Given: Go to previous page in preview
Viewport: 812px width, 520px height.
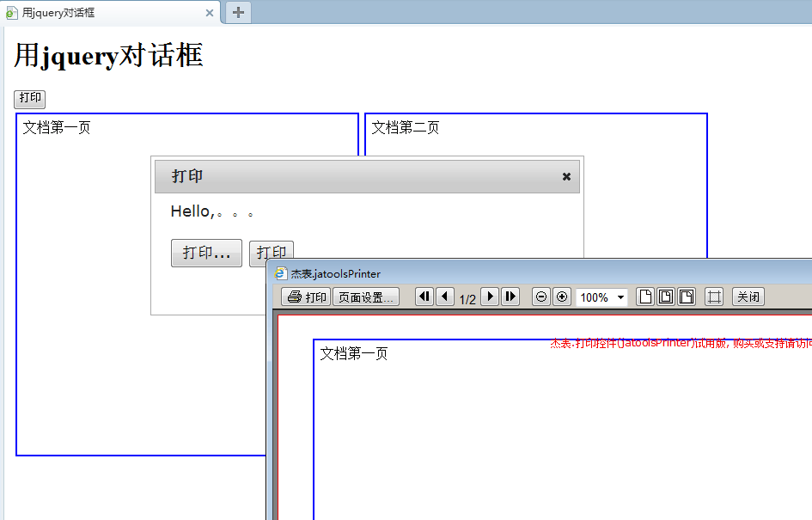Looking at the screenshot, I should (x=445, y=297).
